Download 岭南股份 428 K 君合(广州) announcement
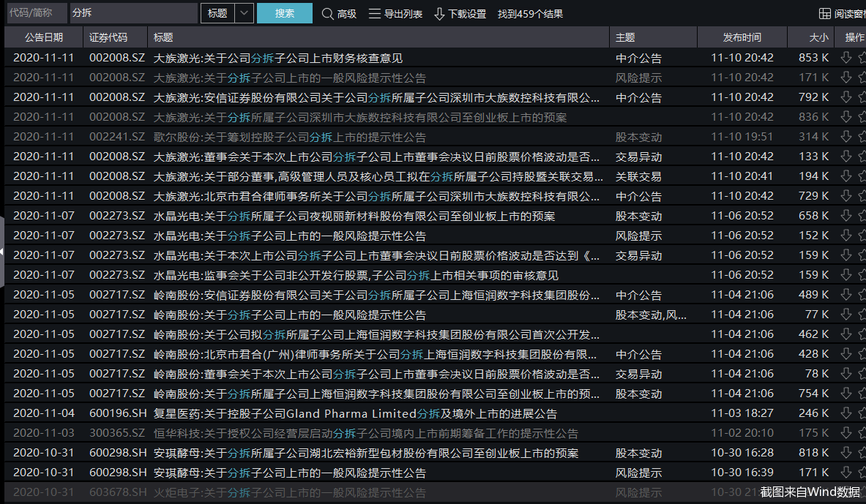 pyautogui.click(x=846, y=354)
